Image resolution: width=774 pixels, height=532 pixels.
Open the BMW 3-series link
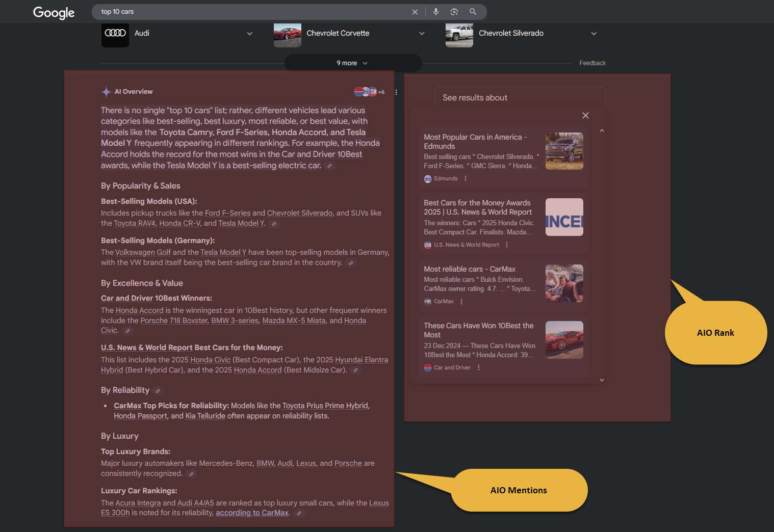click(x=235, y=321)
